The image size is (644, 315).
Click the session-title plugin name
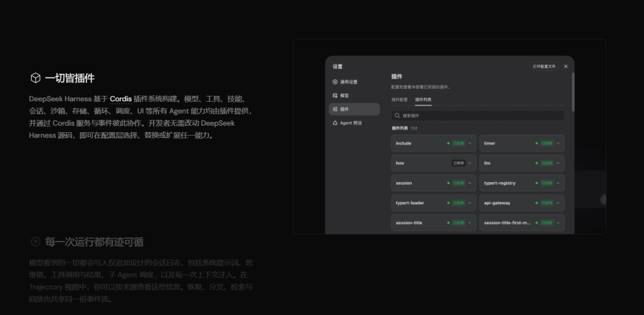click(408, 223)
